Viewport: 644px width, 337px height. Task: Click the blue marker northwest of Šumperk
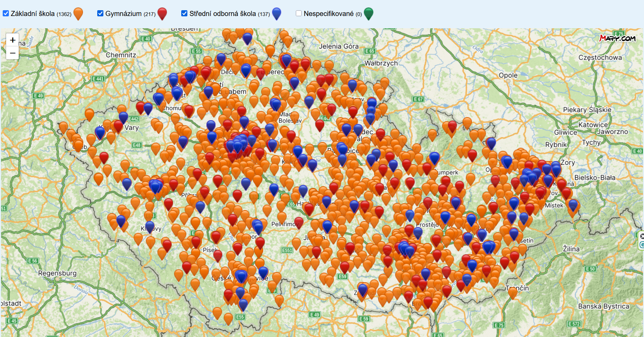click(x=434, y=158)
